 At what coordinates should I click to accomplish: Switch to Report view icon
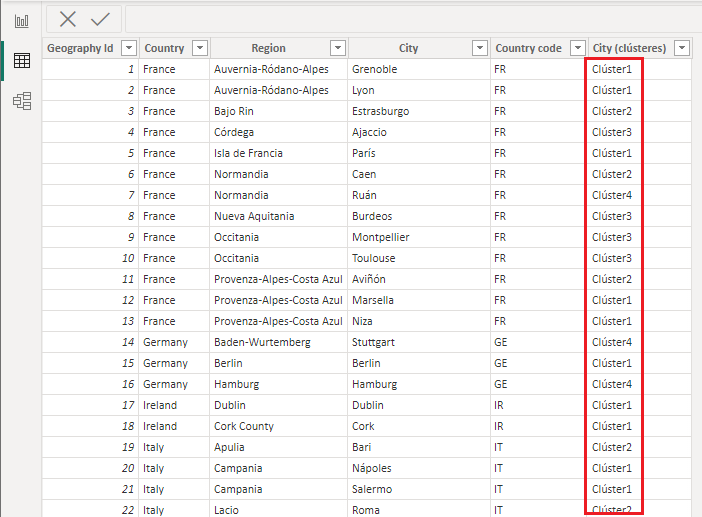pos(21,20)
